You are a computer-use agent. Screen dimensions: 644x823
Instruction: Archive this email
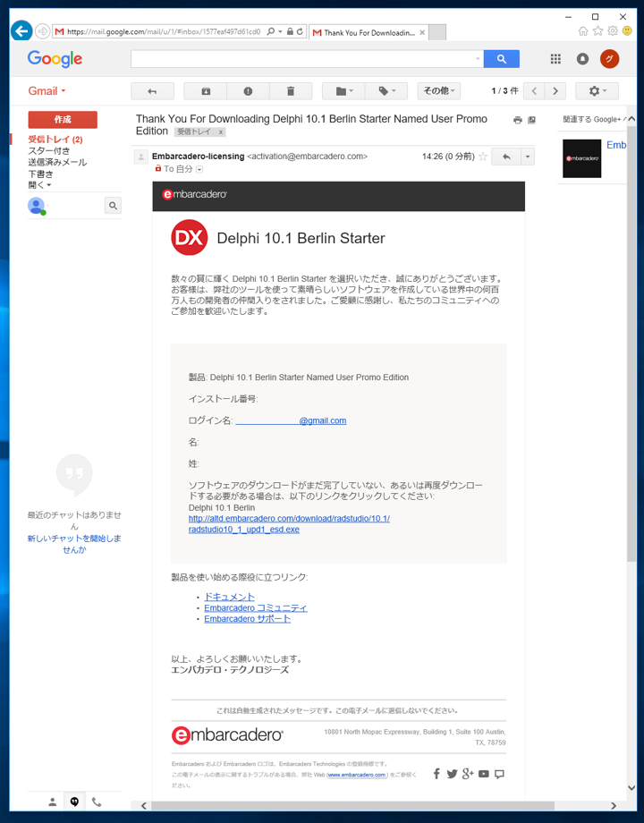[x=206, y=91]
